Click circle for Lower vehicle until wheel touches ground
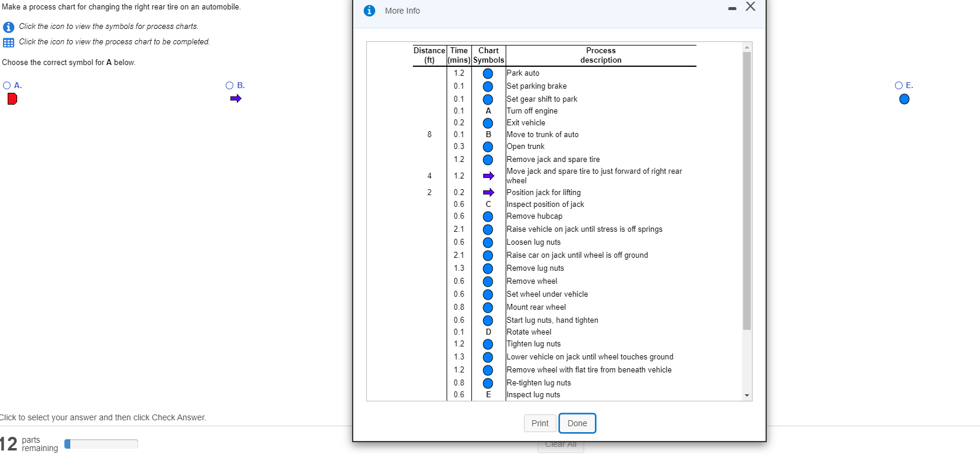 click(488, 357)
